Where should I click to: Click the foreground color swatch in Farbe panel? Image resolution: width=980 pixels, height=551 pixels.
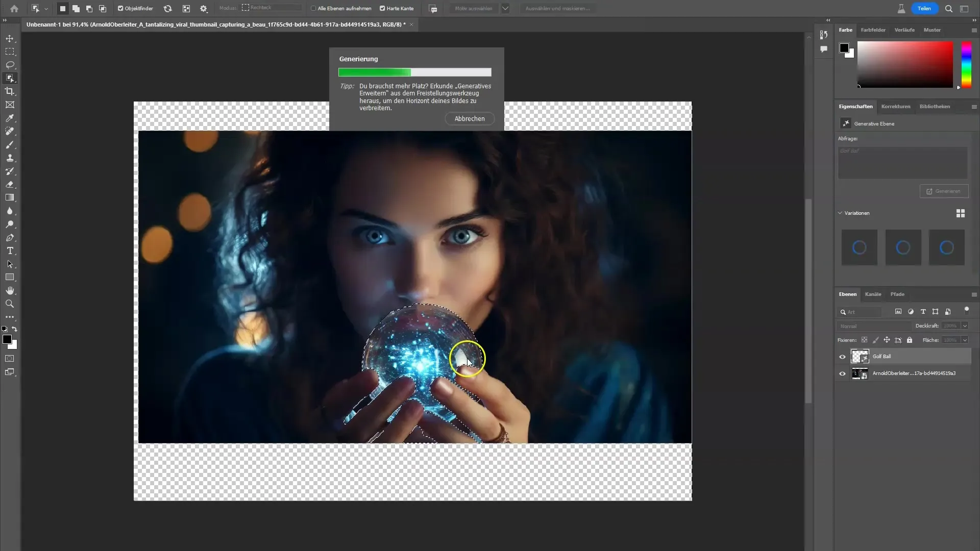(844, 48)
